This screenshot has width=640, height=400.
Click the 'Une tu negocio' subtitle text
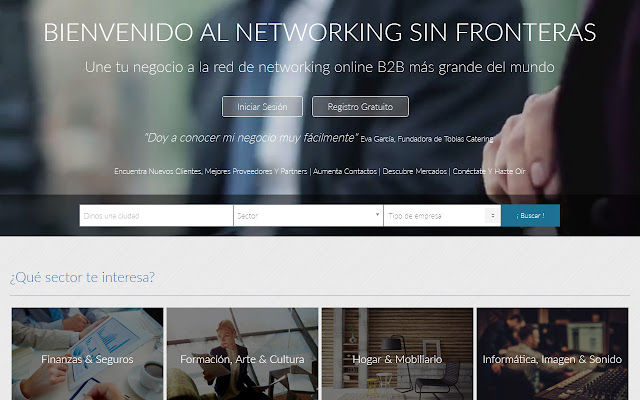pyautogui.click(x=320, y=67)
